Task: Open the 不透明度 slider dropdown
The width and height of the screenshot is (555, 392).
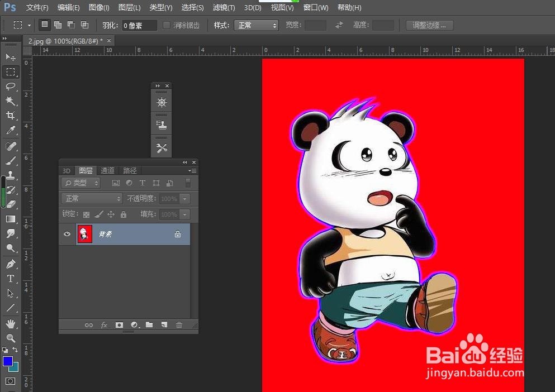Action: (x=185, y=199)
